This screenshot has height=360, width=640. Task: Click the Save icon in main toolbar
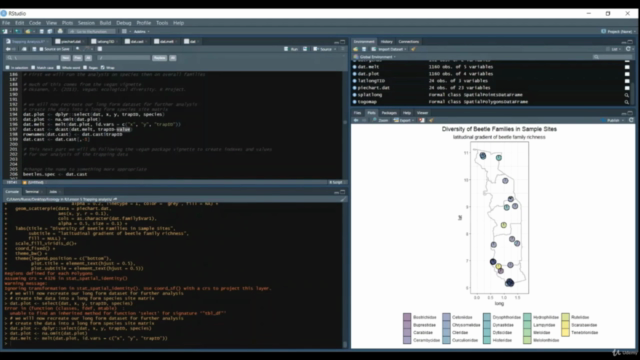tap(41, 31)
